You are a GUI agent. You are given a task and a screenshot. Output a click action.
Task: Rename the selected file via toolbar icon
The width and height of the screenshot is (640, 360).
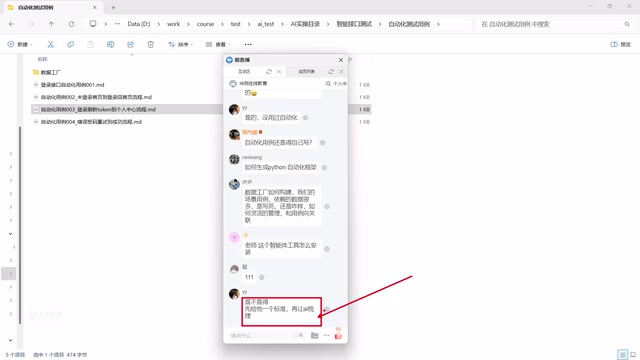[x=111, y=44]
